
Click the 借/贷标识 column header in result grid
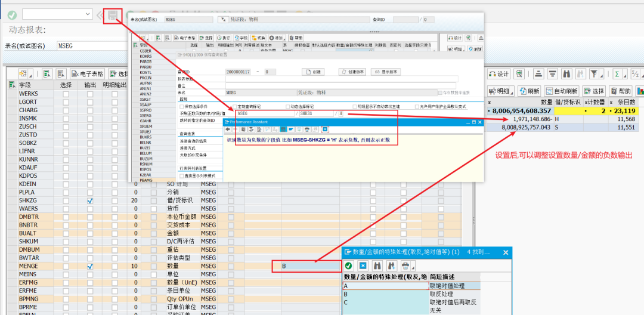pos(568,102)
